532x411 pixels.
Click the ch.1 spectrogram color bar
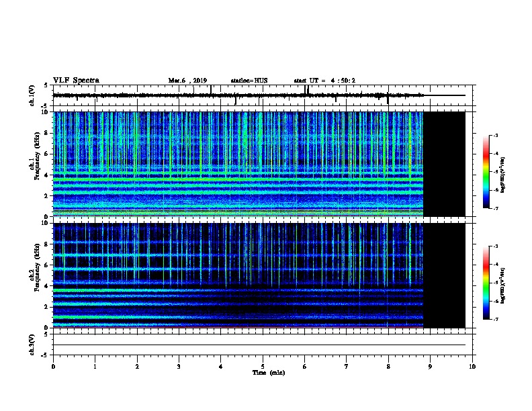point(486,172)
